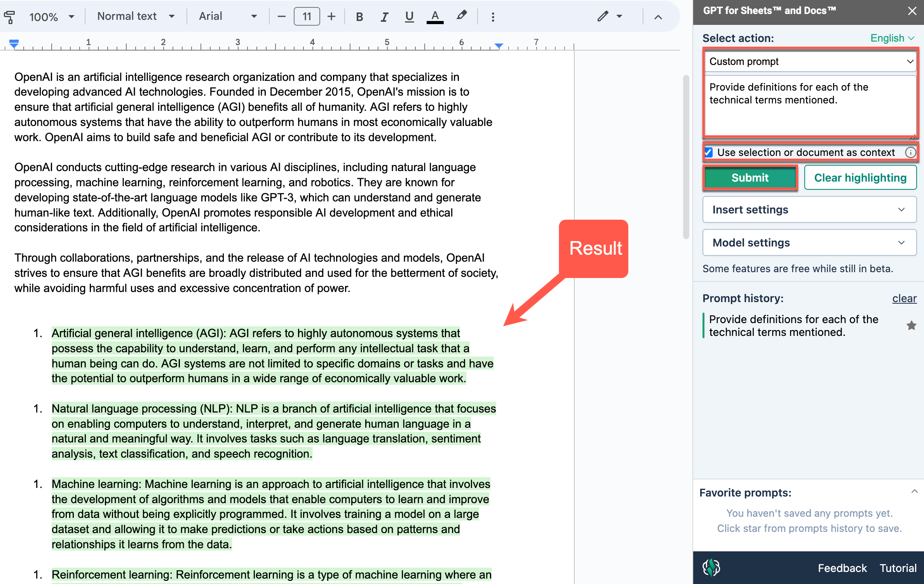Image resolution: width=924 pixels, height=584 pixels.
Task: Click the clear link for prompt history
Action: [x=904, y=298]
